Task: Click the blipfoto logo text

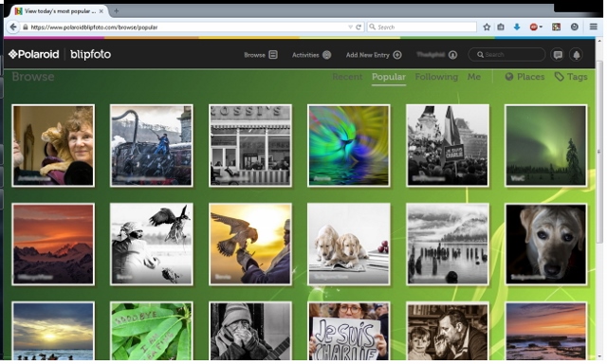Action: (91, 55)
